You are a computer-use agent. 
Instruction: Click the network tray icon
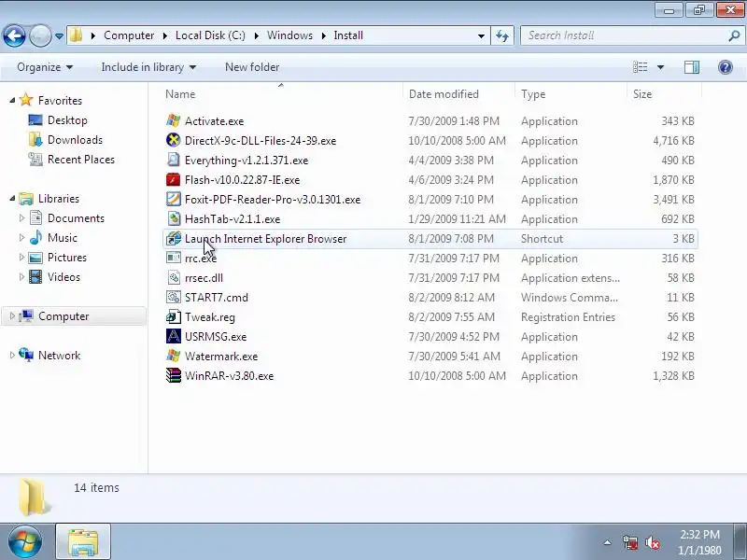(630, 542)
